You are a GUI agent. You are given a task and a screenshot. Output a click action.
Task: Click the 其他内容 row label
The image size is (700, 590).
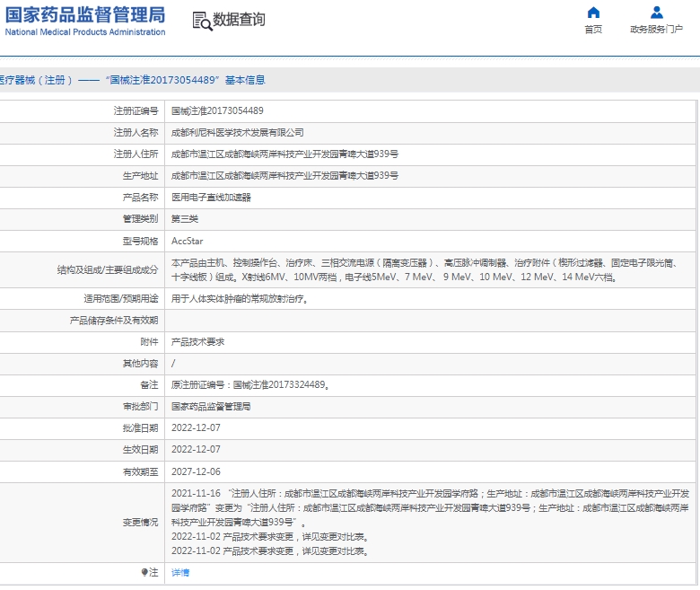coord(140,364)
